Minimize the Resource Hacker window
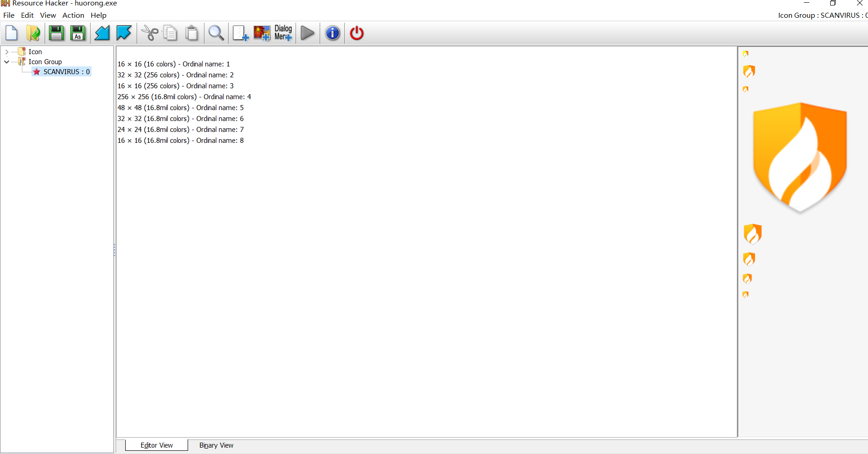 coord(807,3)
